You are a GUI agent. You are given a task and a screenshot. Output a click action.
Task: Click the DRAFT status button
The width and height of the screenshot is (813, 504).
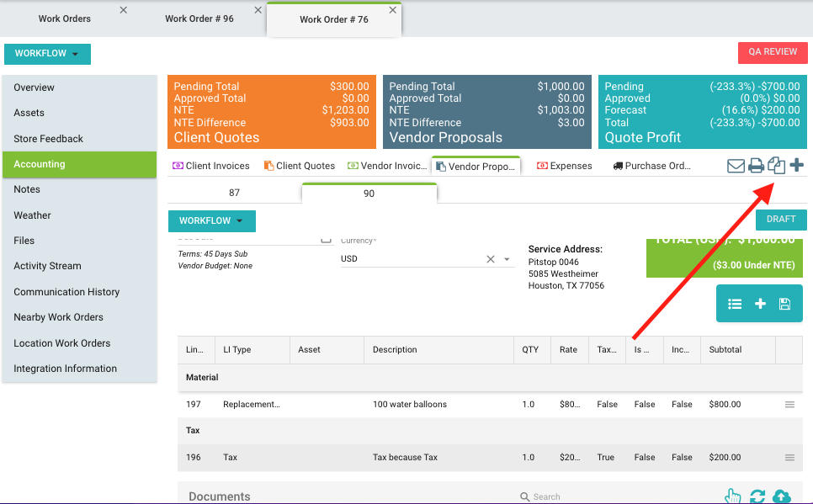coord(780,220)
